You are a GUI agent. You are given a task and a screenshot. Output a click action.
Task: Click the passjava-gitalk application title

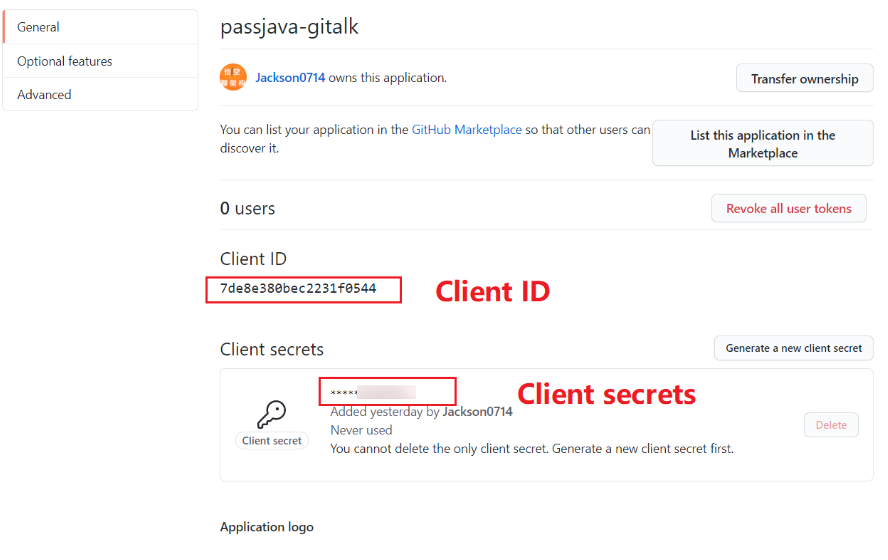pyautogui.click(x=289, y=27)
